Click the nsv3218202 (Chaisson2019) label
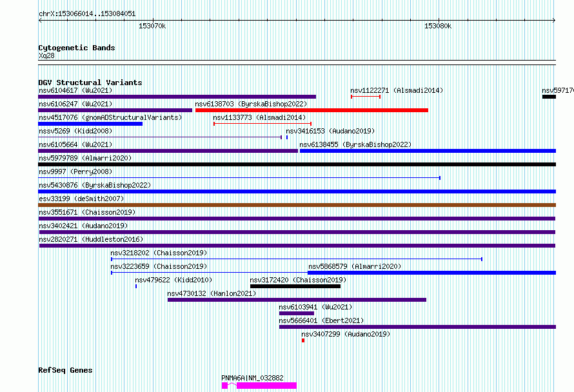 159,253
